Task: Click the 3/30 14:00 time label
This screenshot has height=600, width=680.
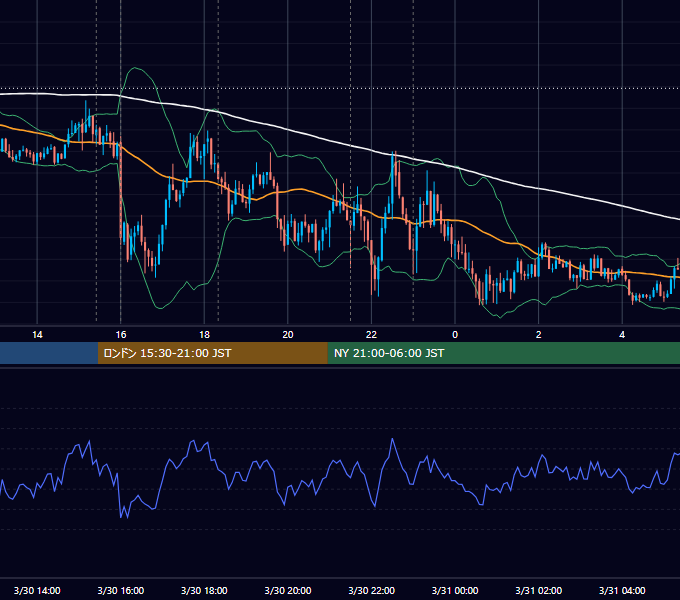Action: tap(37, 590)
